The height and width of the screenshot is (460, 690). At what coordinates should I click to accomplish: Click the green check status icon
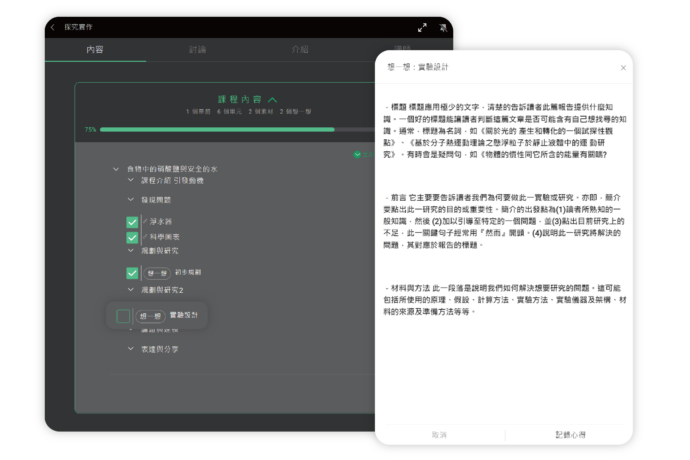point(357,155)
